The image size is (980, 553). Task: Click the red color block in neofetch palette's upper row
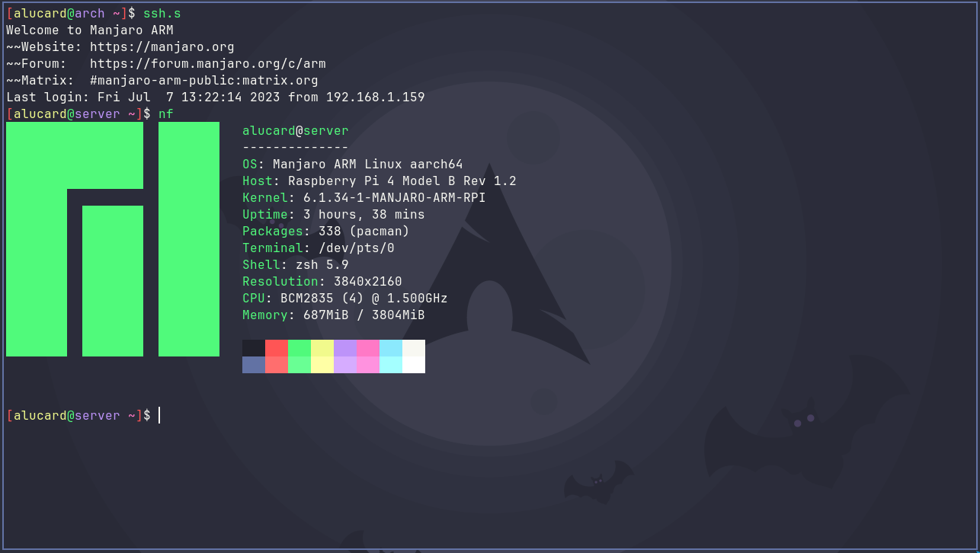click(x=277, y=348)
